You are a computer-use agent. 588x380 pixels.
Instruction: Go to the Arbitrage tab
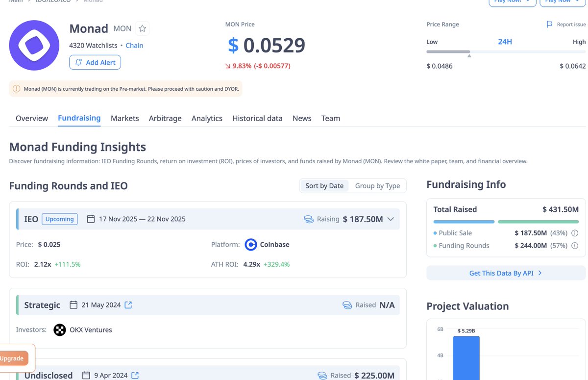click(165, 118)
